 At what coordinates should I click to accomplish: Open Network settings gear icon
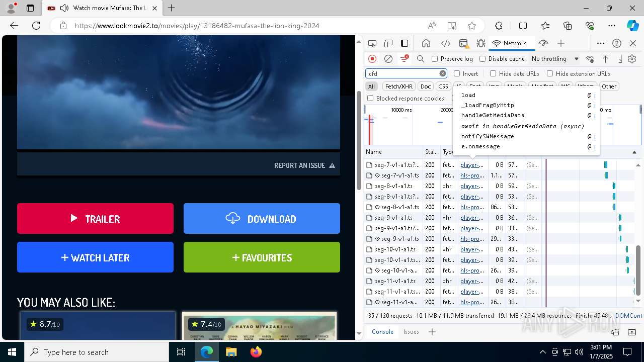(632, 59)
